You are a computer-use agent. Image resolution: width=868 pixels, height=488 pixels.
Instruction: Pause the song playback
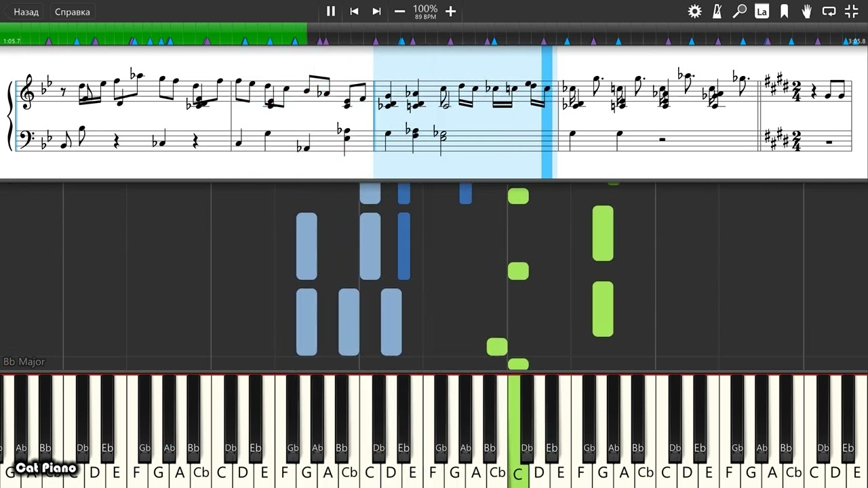(331, 12)
